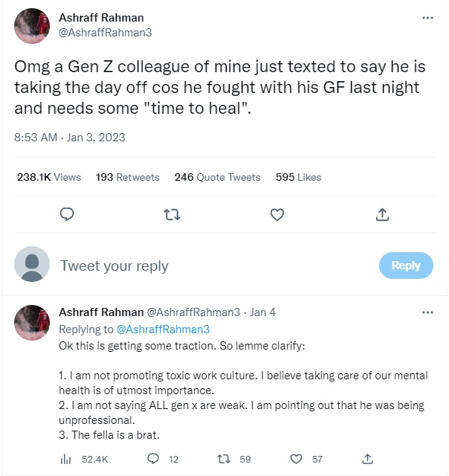Like the clarification reply with heart icon

297,459
